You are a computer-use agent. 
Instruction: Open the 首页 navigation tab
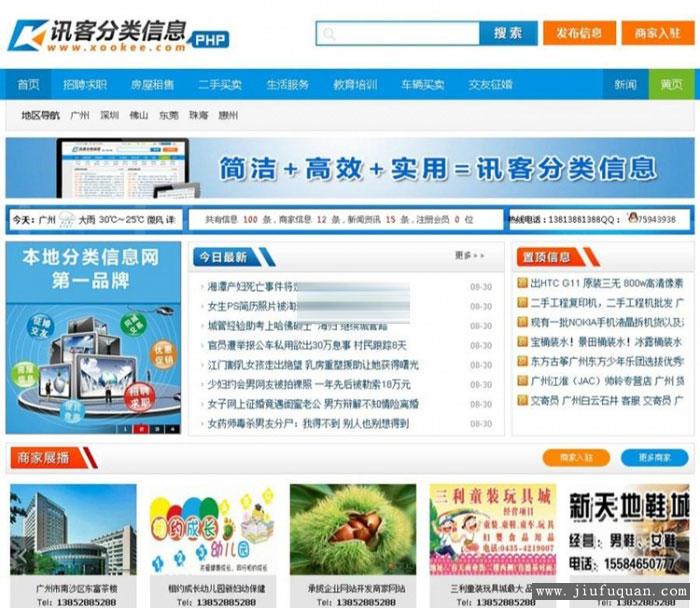pyautogui.click(x=29, y=84)
